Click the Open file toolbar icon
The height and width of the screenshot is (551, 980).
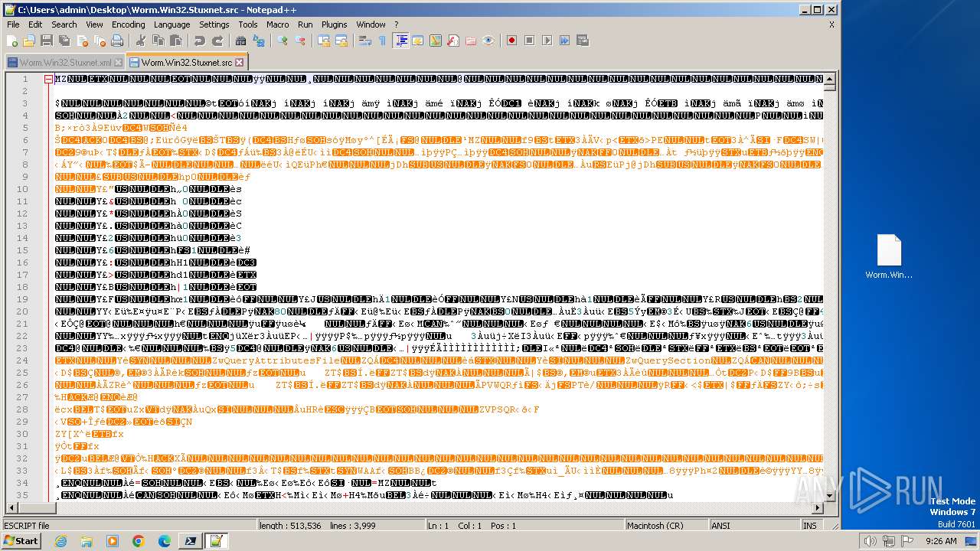[x=29, y=41]
